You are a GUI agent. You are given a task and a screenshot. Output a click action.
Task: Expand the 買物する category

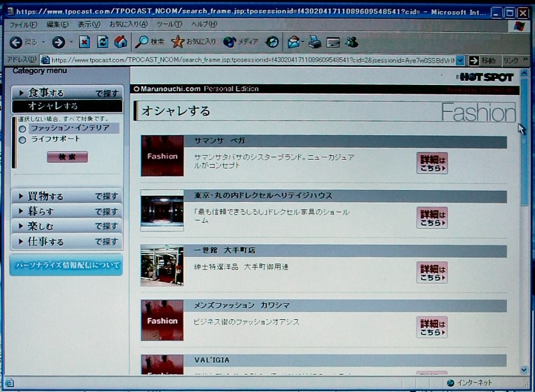pyautogui.click(x=68, y=196)
